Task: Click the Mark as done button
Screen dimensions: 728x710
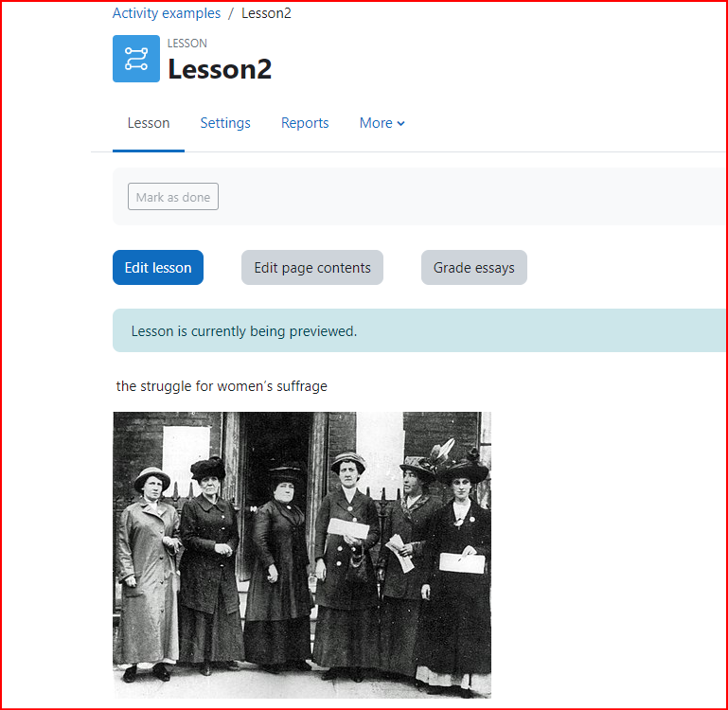Action: pyautogui.click(x=173, y=197)
